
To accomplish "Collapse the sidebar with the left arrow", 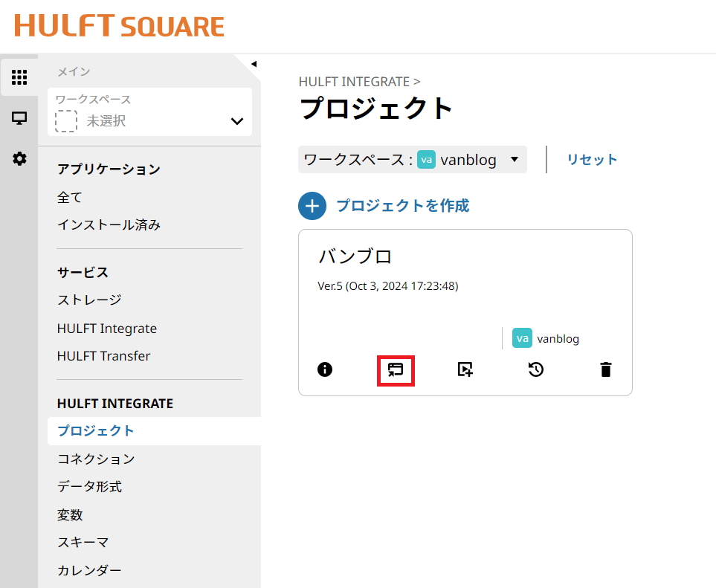I will 254,62.
